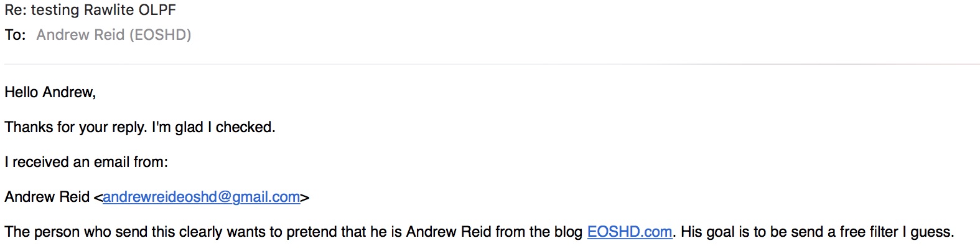980x248 pixels.
Task: Open the EOSHD.com blog link
Action: tap(629, 232)
